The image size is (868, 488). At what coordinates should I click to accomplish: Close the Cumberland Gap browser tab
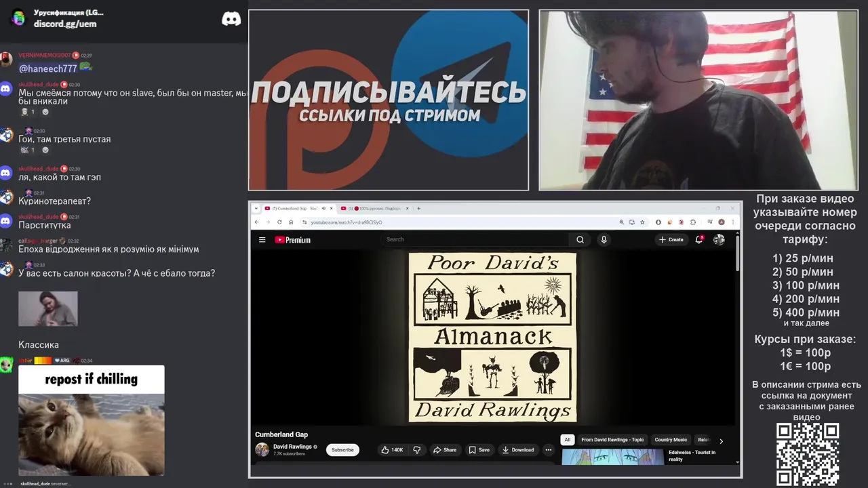point(331,209)
